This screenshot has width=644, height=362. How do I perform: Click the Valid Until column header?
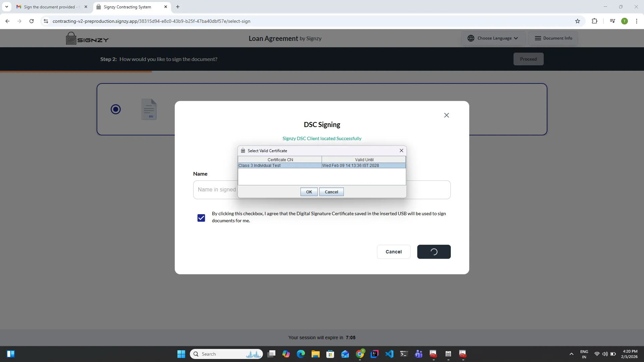(364, 160)
